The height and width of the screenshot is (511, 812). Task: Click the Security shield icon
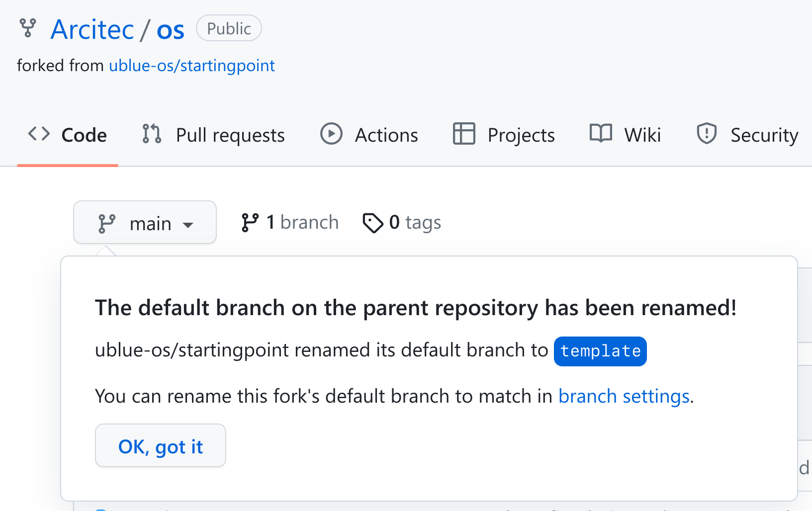pyautogui.click(x=707, y=134)
